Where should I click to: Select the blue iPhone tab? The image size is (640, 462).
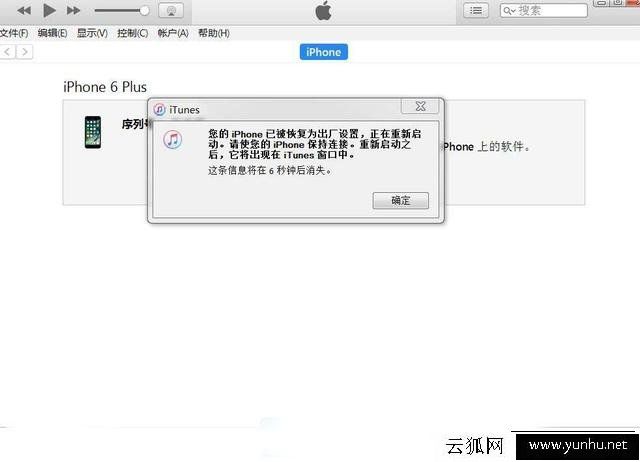point(324,52)
